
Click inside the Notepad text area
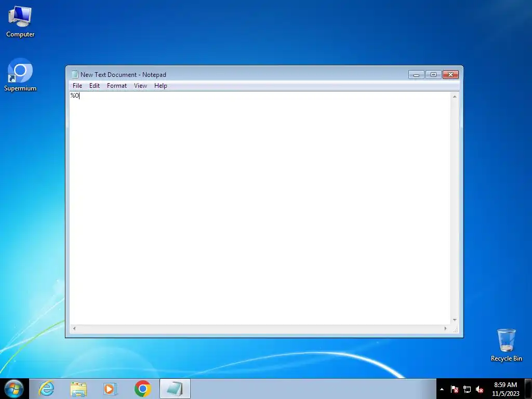pos(260,208)
